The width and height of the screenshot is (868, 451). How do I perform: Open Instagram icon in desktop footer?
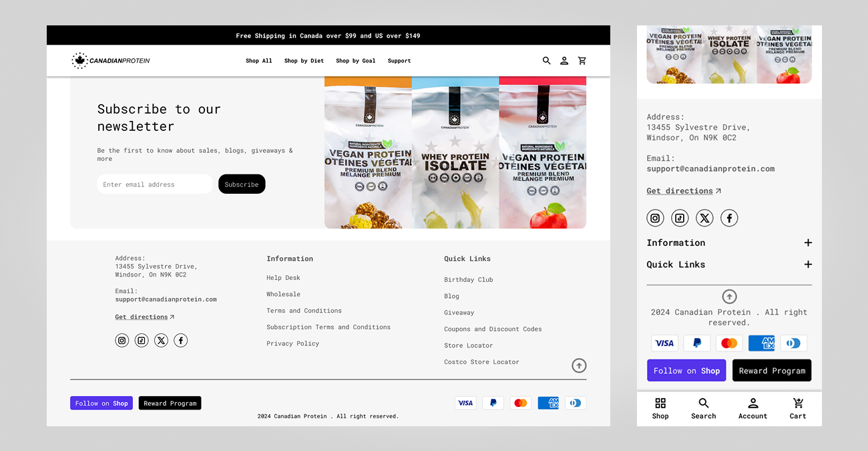click(122, 341)
